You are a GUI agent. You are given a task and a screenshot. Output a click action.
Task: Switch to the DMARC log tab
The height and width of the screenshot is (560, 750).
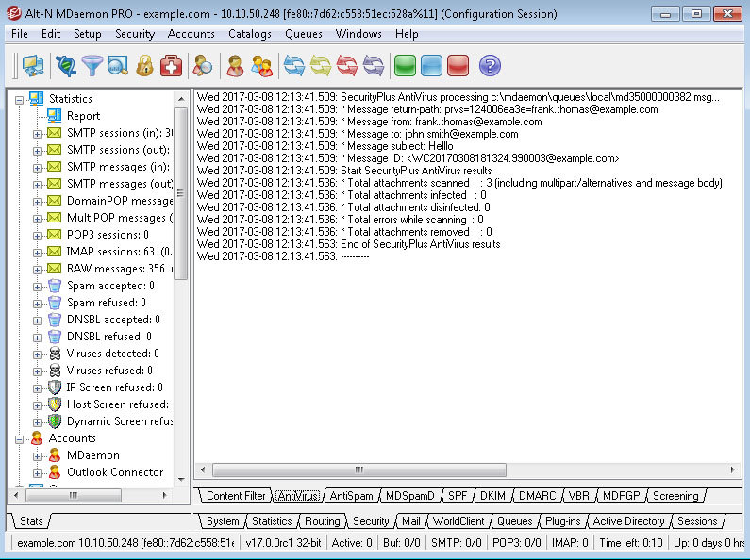pyautogui.click(x=538, y=496)
